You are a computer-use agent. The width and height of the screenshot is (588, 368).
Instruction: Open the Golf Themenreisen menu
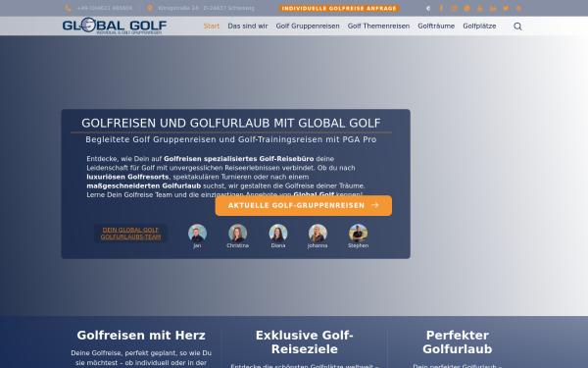[x=378, y=26]
